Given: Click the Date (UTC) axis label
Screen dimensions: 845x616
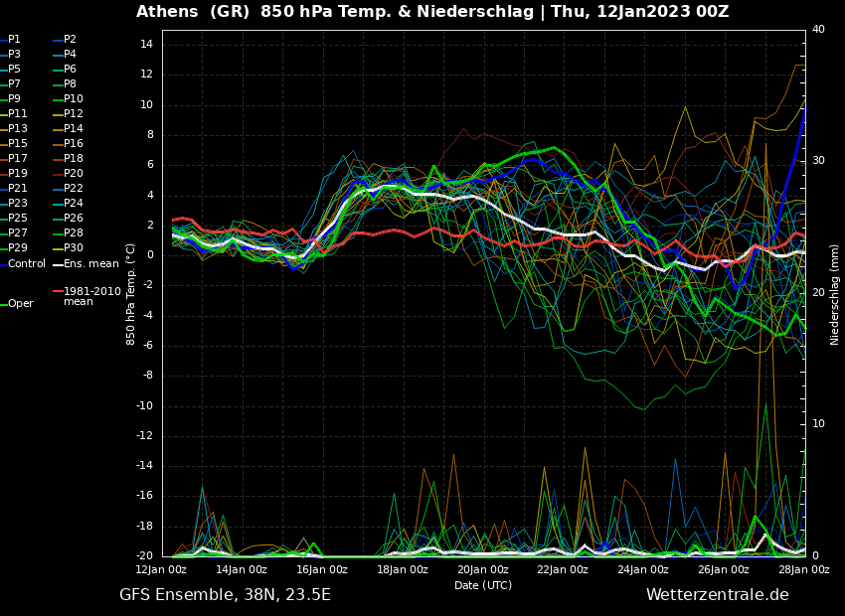Looking at the screenshot, I should [x=483, y=585].
